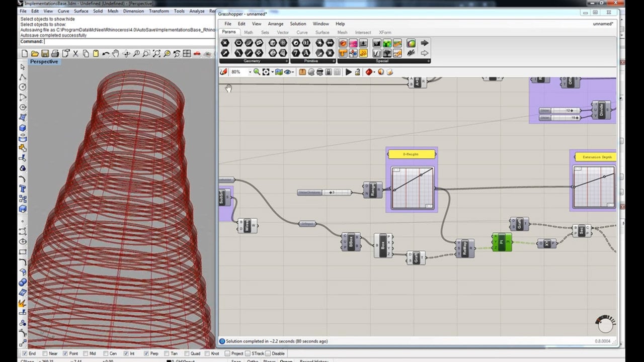Click the Integer '7' primitive parameter icon
Screen dimensions: 644x362
(x=296, y=53)
